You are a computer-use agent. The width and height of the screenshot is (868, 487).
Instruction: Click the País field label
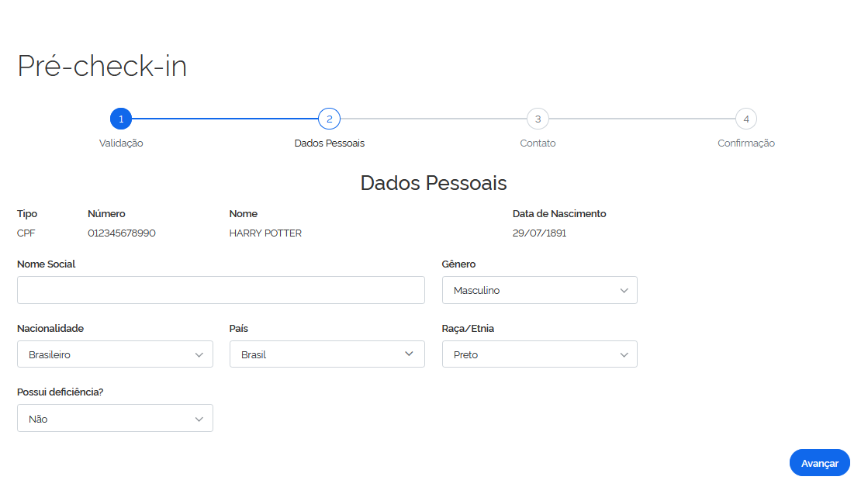239,328
